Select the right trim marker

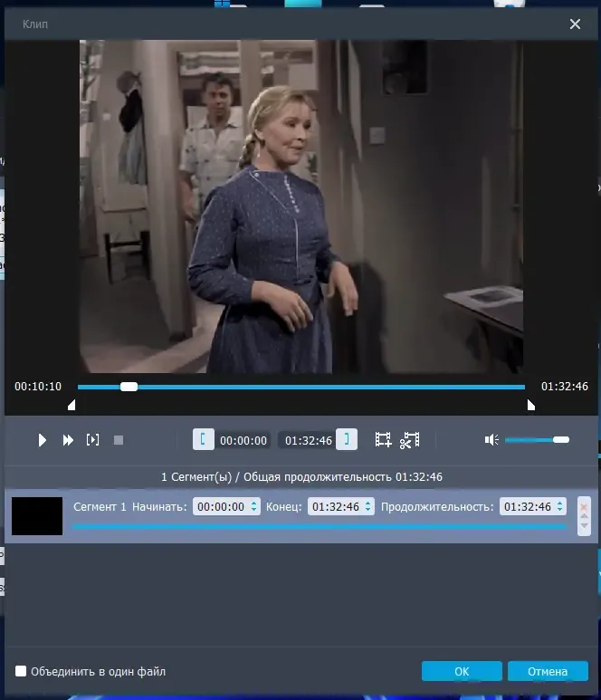pos(531,405)
